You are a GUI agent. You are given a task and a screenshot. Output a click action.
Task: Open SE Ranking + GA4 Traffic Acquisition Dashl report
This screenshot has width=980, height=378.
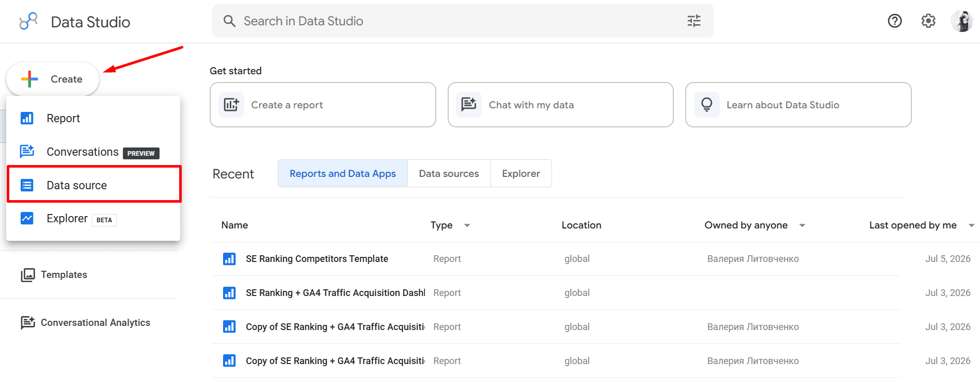336,293
